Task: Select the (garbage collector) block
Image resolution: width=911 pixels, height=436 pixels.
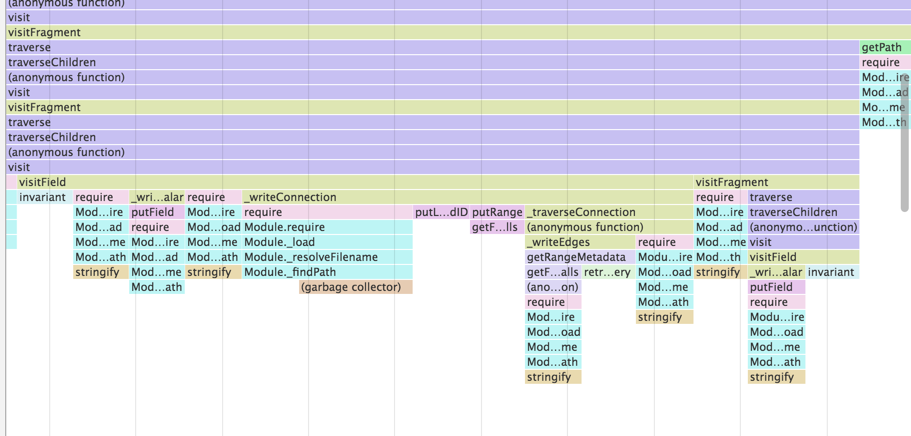Action: [x=356, y=287]
